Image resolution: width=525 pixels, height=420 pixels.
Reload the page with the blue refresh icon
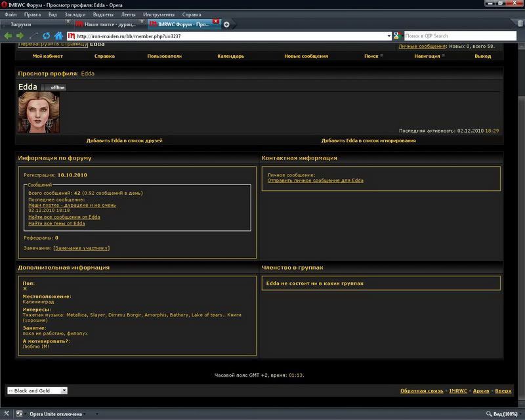[x=46, y=35]
